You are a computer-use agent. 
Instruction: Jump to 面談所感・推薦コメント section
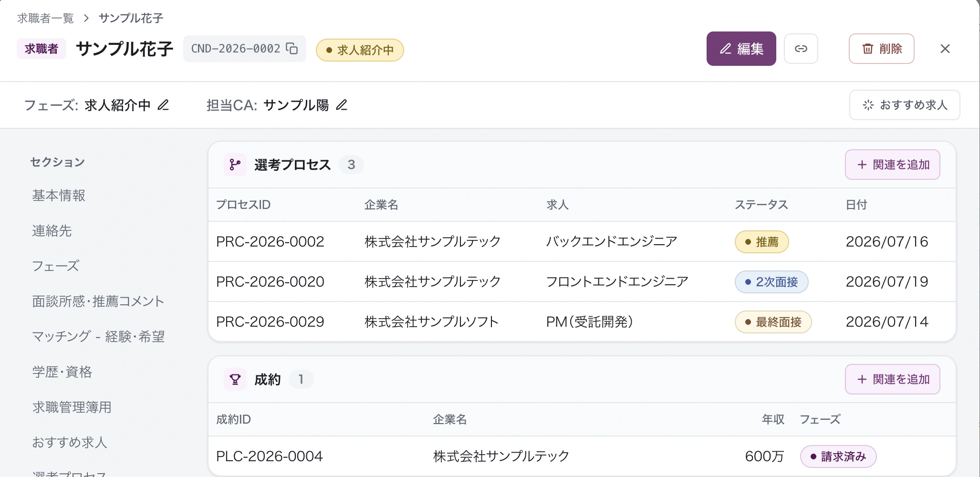[98, 301]
